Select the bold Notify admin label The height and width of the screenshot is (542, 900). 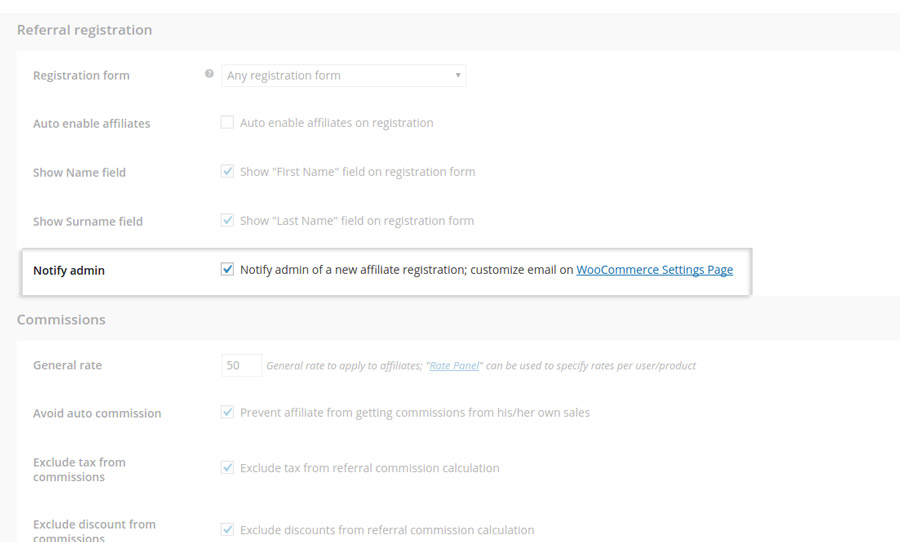point(69,271)
